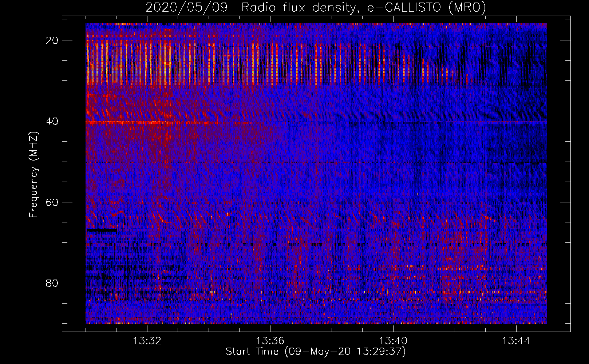Click the plot title '2020/05/09 Radio flux density'
The width and height of the screenshot is (589, 364).
point(316,8)
